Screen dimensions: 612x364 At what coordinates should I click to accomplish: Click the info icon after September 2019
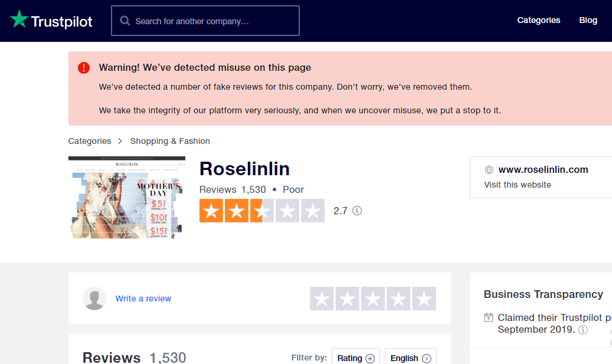[x=583, y=330]
